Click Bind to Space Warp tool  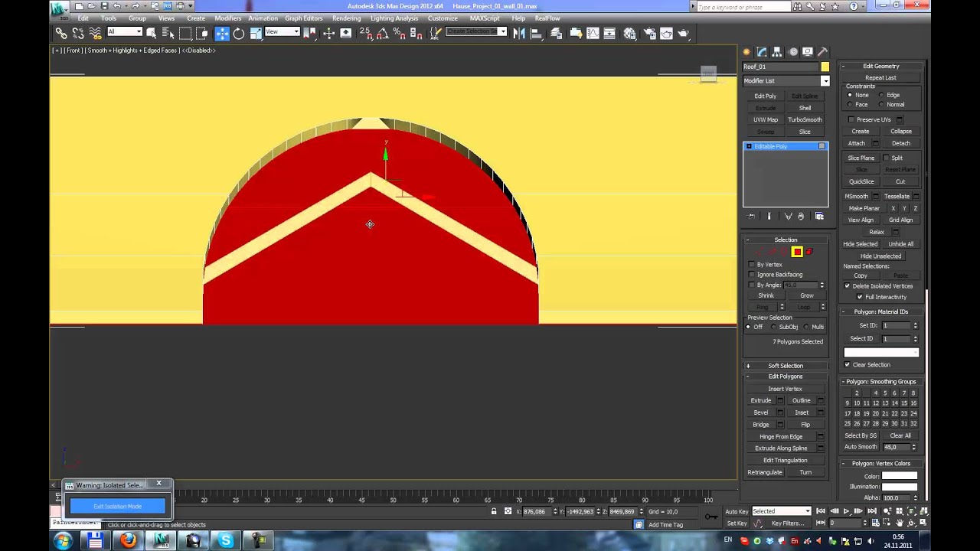[95, 33]
